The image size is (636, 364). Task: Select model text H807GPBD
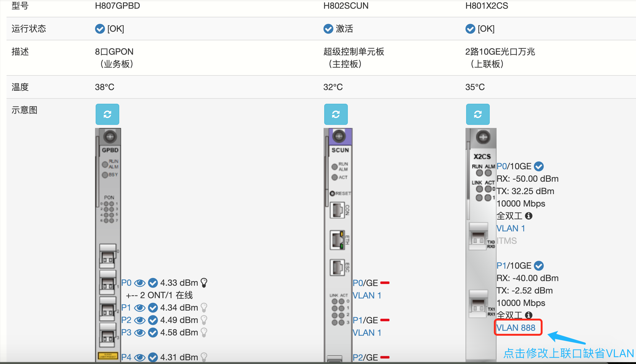[x=117, y=6]
